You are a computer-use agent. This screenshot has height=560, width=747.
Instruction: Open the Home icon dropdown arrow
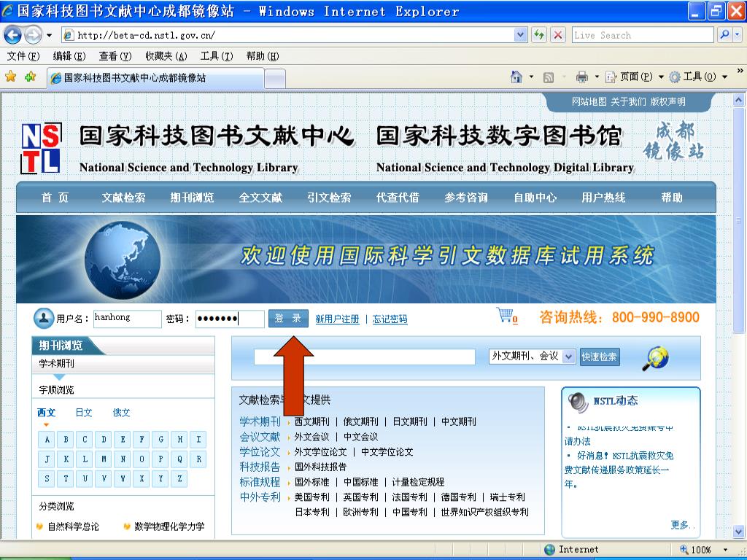(531, 77)
